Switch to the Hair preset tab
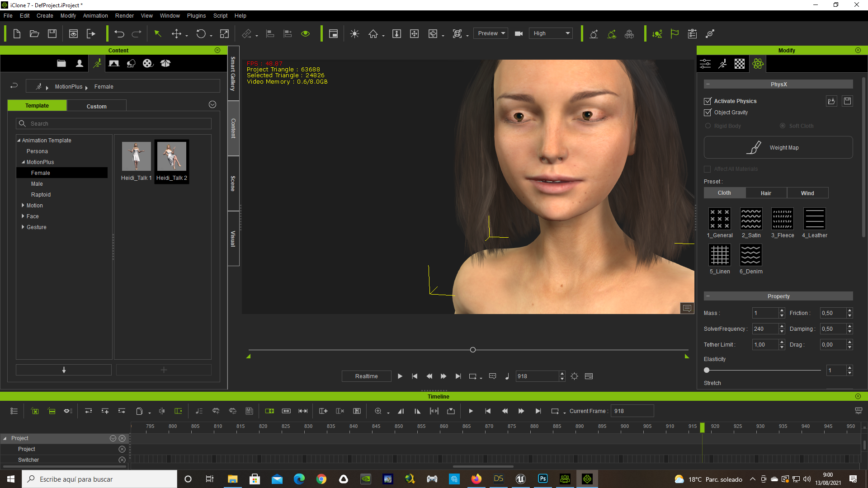Screen dimensions: 868x488 pyautogui.click(x=766, y=193)
